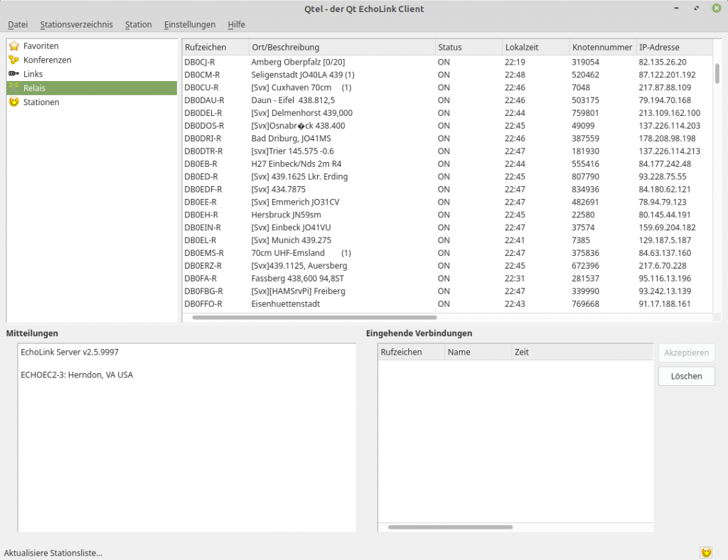Click IP address 87.122.201.192
The image size is (728, 560).
667,75
